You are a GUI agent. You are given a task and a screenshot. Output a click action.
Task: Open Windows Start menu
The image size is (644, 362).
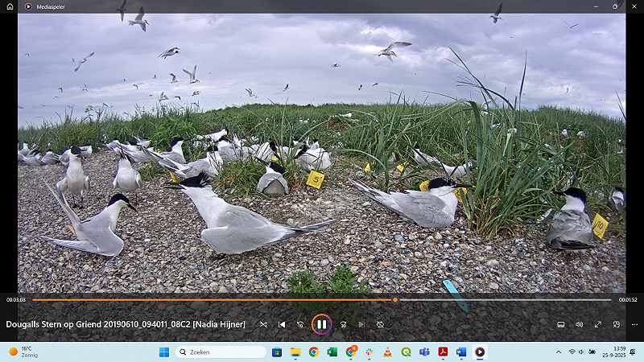point(164,352)
